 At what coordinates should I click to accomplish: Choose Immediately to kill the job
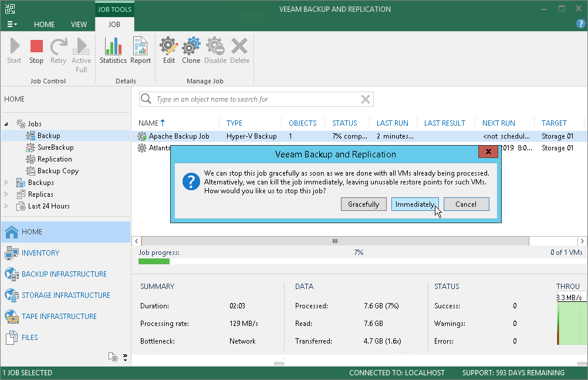pos(414,204)
